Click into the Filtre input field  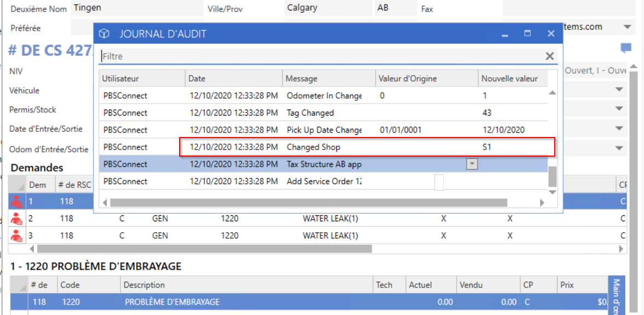[x=323, y=56]
